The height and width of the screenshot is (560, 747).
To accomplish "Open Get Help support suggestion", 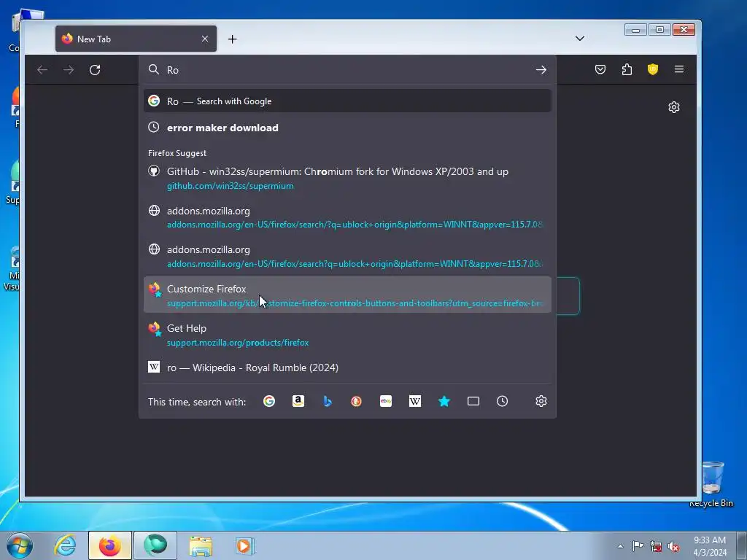I will coord(347,335).
